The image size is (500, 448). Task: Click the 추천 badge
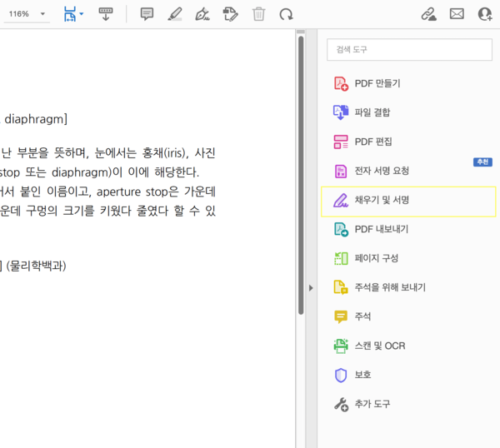pyautogui.click(x=482, y=162)
